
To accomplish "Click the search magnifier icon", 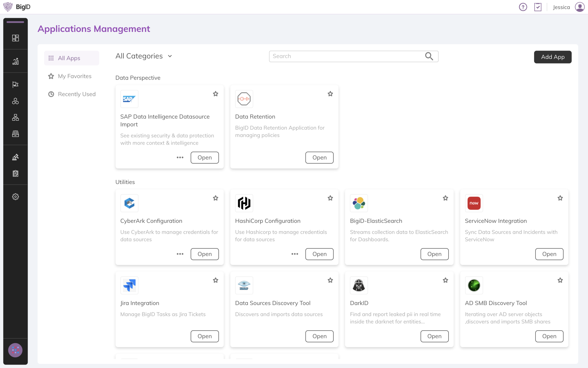I will [x=429, y=56].
